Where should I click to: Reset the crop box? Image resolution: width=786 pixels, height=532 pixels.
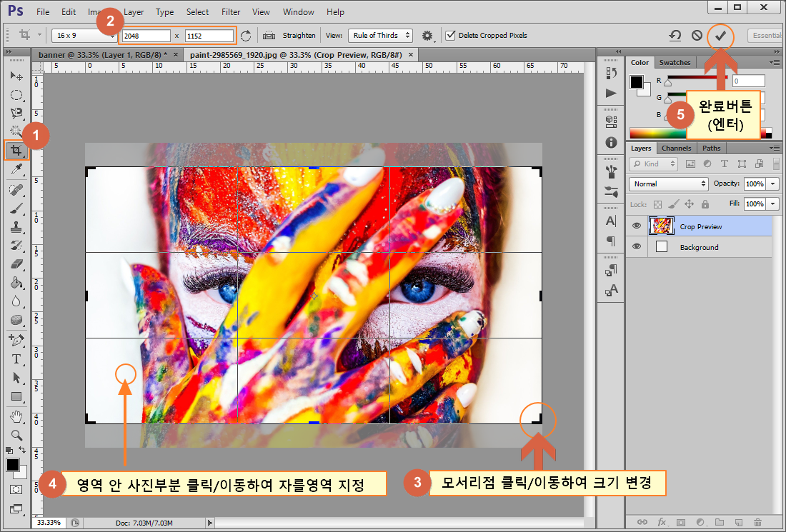pos(675,36)
